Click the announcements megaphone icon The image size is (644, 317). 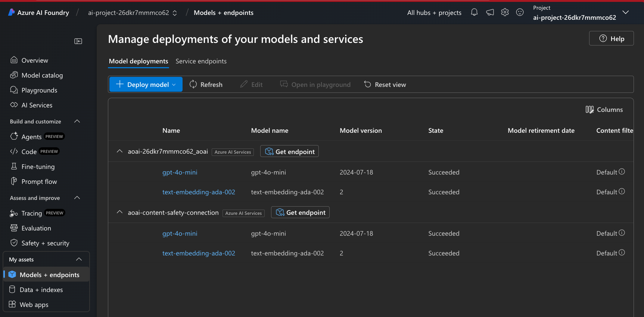click(490, 12)
